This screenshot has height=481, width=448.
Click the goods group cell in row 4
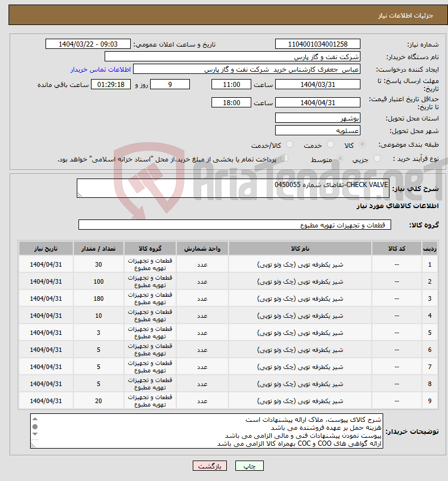point(150,316)
